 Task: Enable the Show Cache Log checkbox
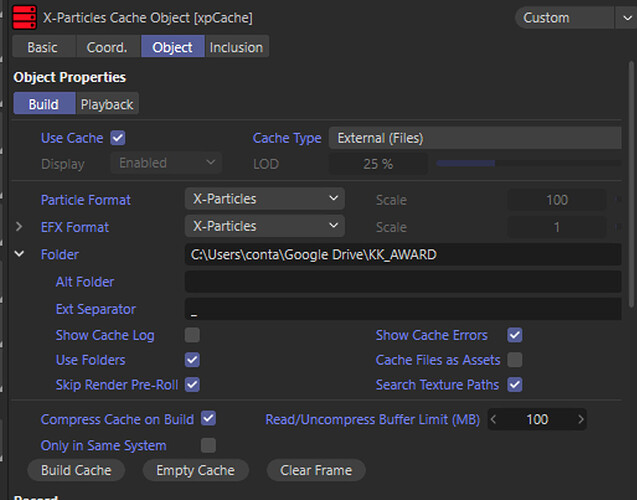point(192,335)
